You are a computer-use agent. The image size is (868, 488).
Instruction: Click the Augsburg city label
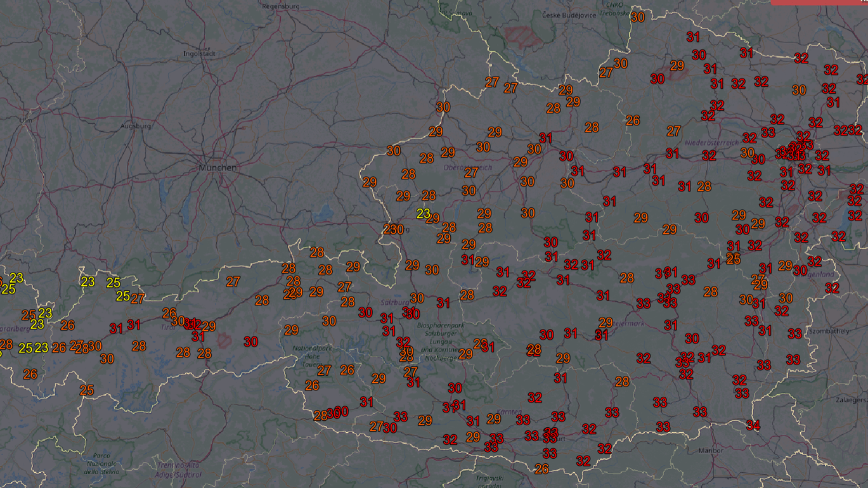pyautogui.click(x=136, y=126)
